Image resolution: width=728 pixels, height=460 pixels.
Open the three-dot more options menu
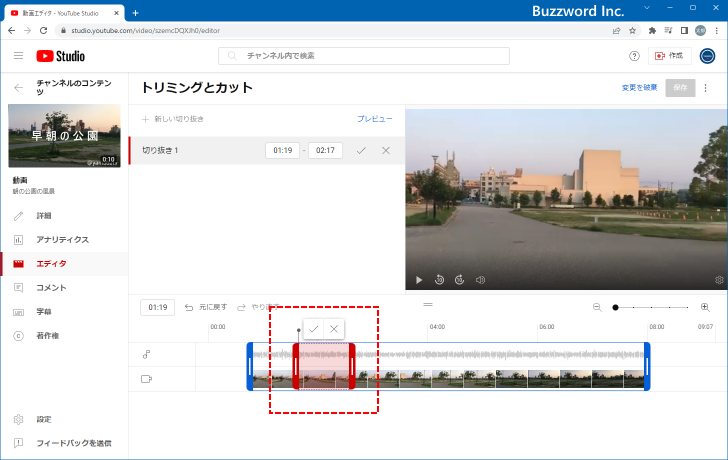[x=706, y=88]
